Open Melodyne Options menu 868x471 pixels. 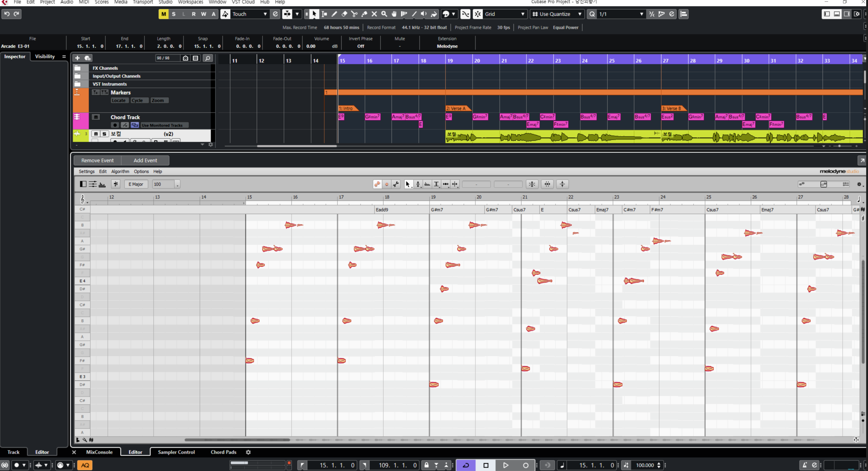tap(141, 171)
